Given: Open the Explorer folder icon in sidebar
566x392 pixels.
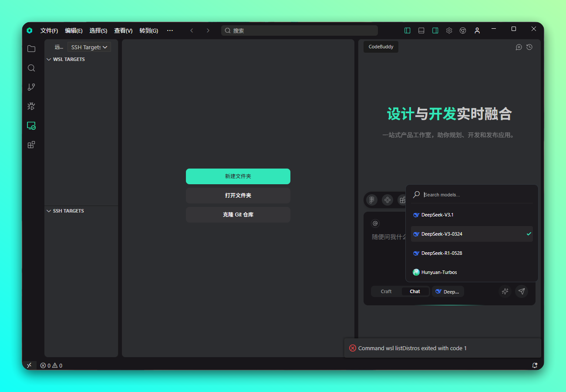Looking at the screenshot, I should pyautogui.click(x=31, y=49).
